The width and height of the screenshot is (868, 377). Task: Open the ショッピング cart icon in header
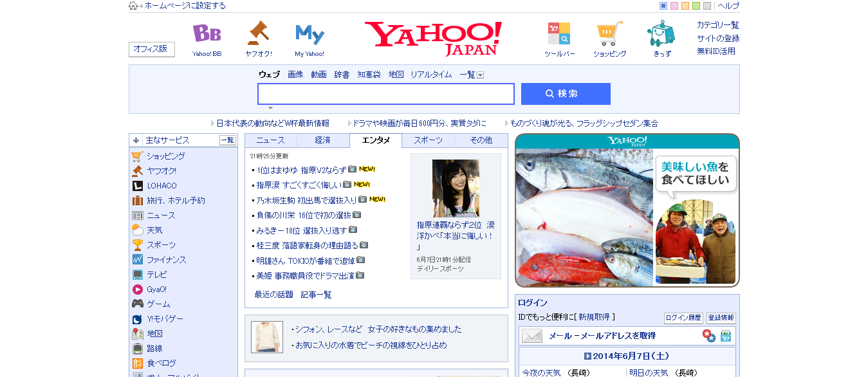click(609, 33)
